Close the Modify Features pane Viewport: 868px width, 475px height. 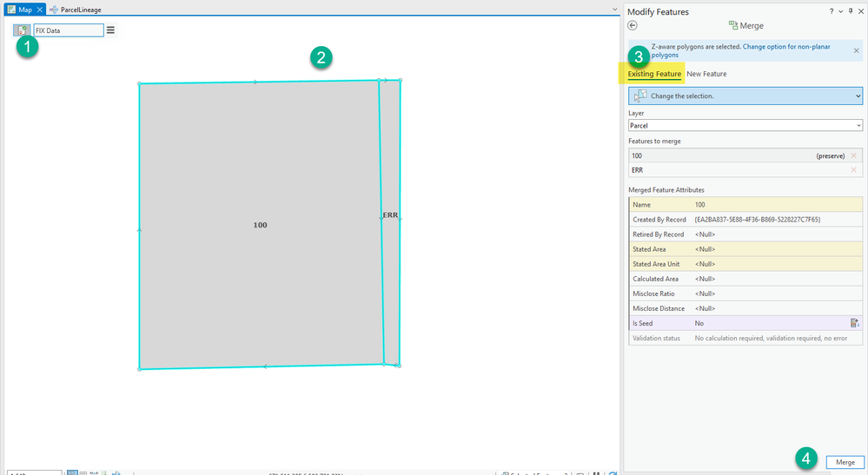(861, 11)
